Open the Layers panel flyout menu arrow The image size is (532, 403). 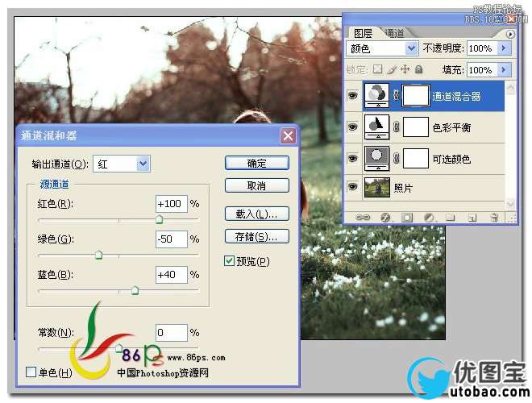[509, 35]
